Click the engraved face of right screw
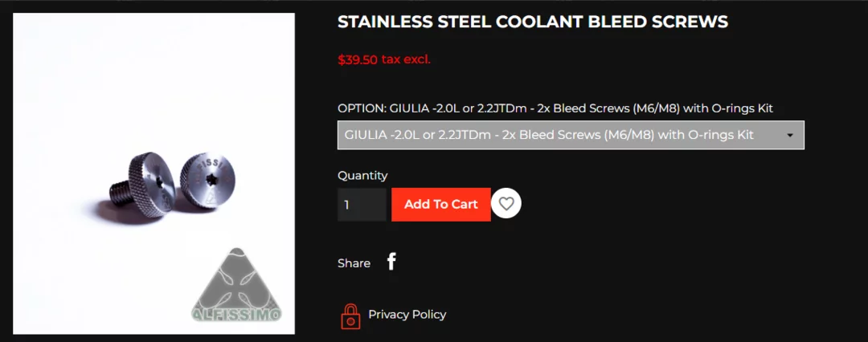This screenshot has width=868, height=342. (x=208, y=182)
